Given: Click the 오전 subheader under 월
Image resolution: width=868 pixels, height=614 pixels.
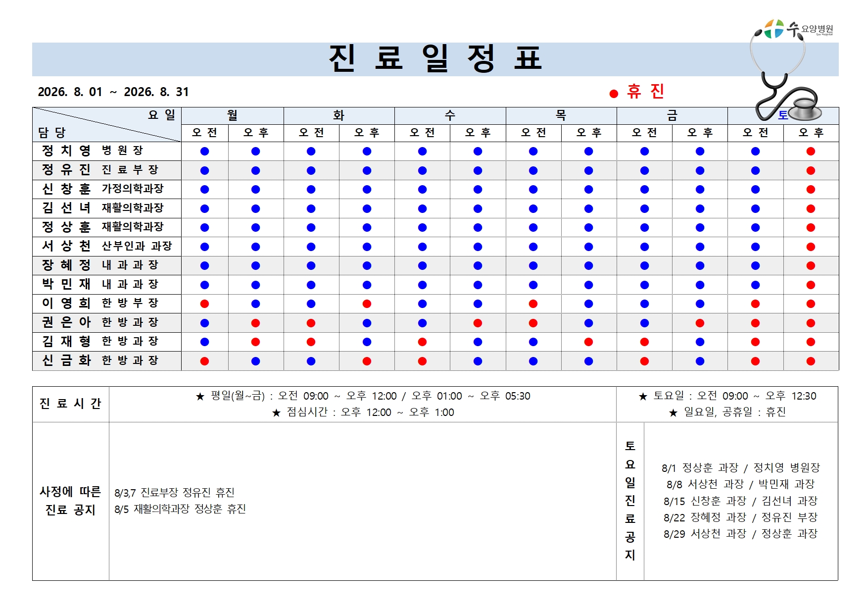Looking at the screenshot, I should click(205, 133).
